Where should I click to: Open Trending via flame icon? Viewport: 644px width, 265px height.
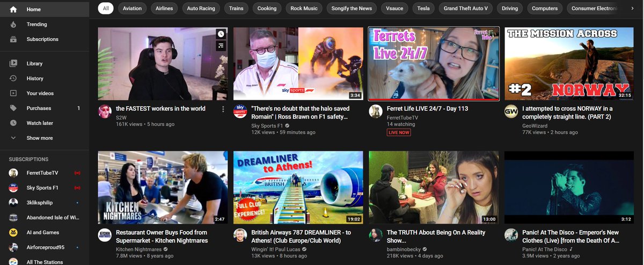pos(13,24)
